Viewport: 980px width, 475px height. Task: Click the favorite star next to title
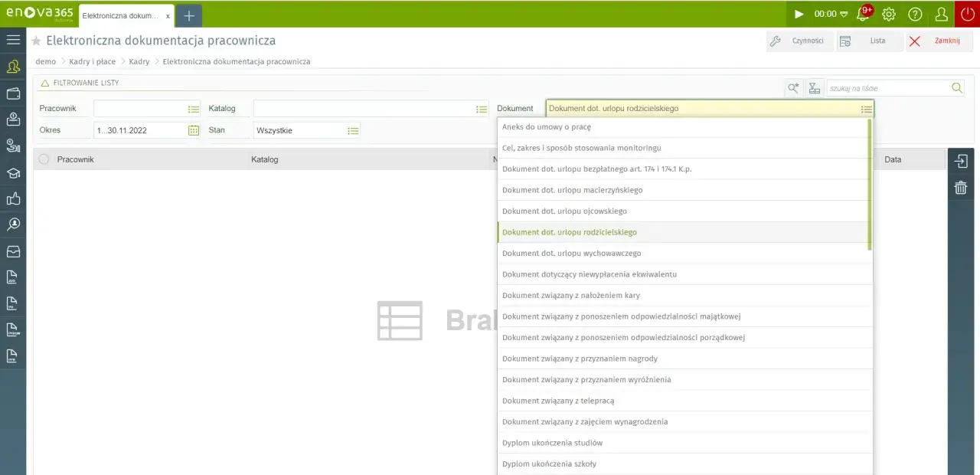(36, 41)
